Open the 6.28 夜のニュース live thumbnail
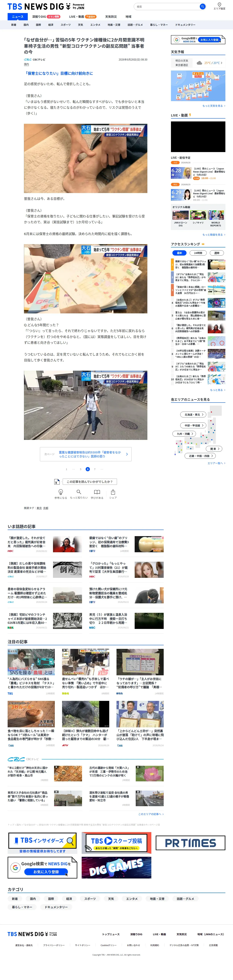 pos(181,173)
